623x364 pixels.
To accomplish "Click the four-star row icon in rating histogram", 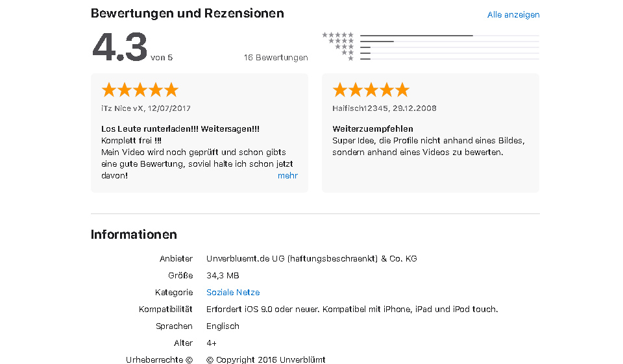I will click(x=341, y=41).
